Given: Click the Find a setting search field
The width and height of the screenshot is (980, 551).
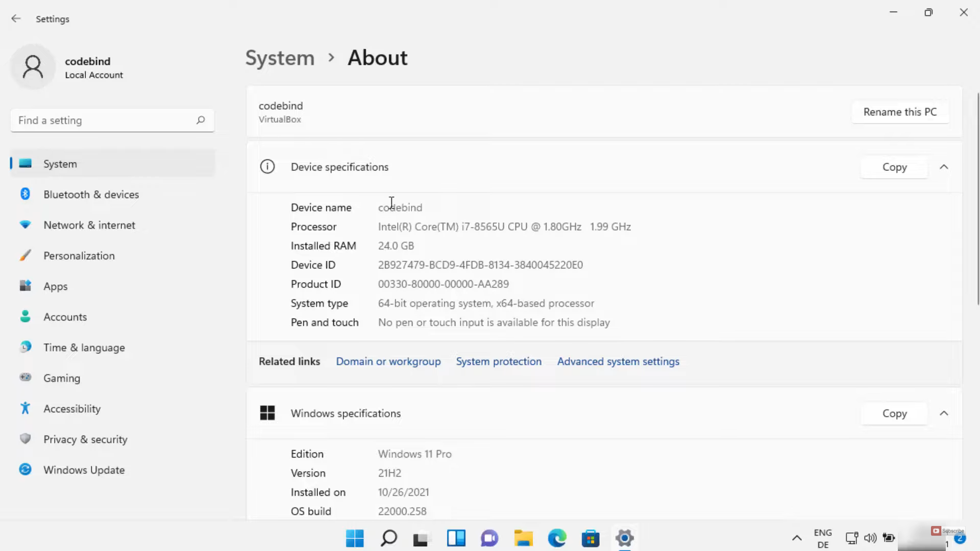Looking at the screenshot, I should tap(102, 120).
